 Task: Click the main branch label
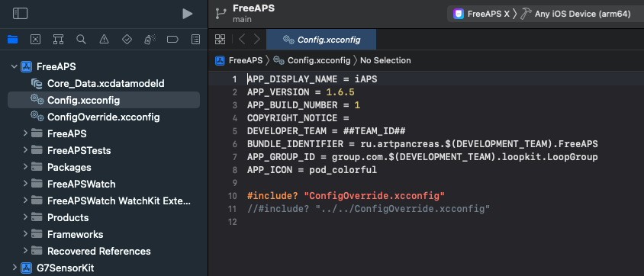point(242,19)
